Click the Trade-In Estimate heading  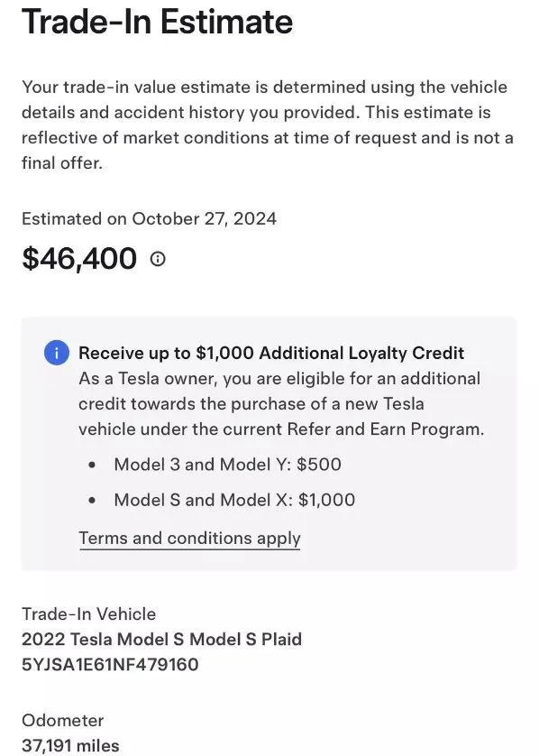pos(158,22)
